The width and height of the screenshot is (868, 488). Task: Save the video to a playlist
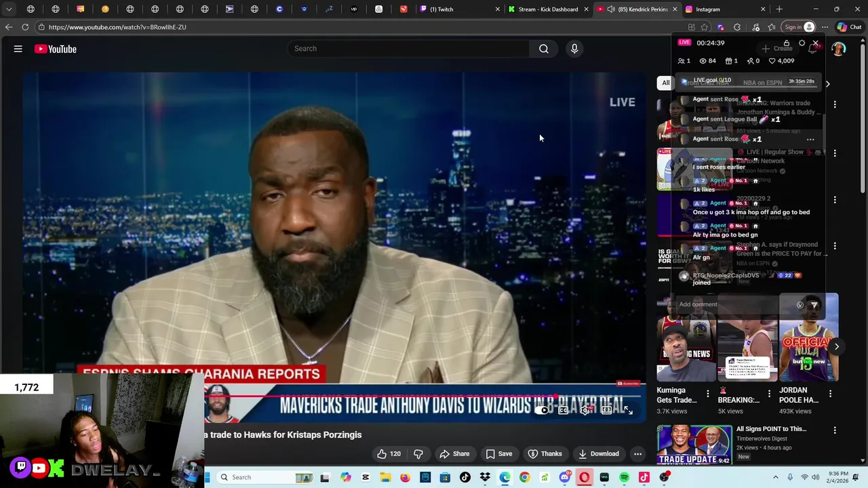click(498, 453)
